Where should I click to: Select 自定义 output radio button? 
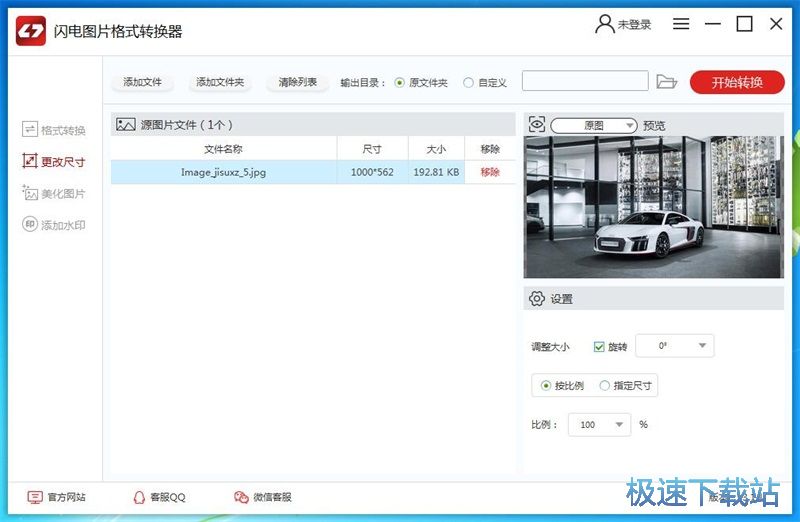click(468, 83)
